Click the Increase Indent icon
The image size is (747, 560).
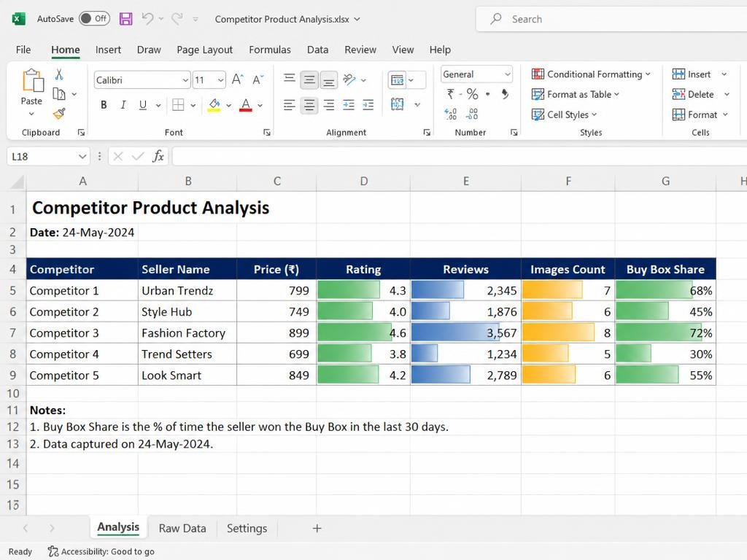pos(368,105)
